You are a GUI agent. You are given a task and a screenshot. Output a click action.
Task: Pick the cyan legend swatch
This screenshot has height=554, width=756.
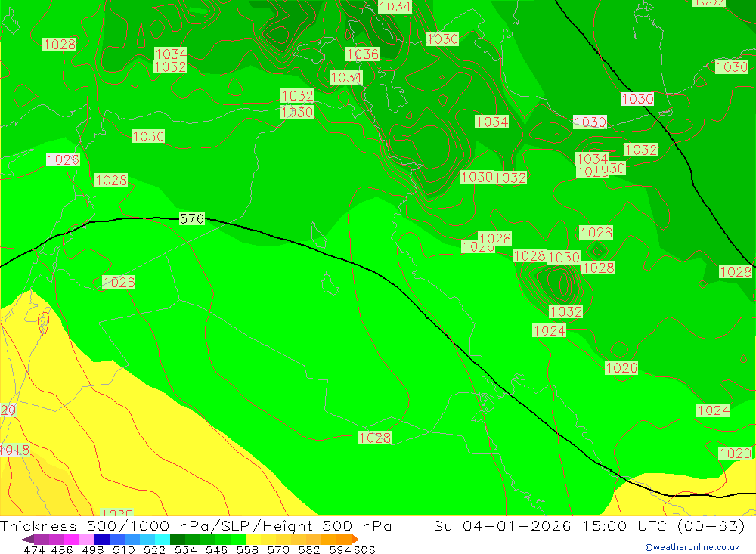(163, 539)
